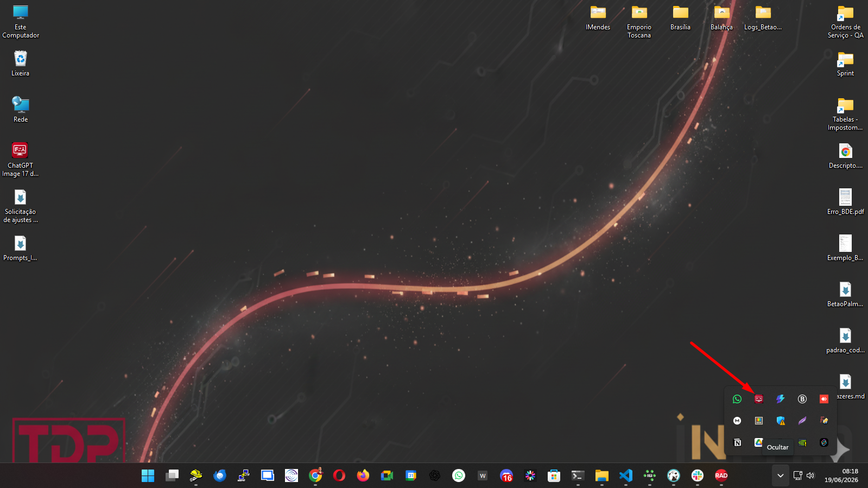Collapse the hidden tray icons chevron
This screenshot has height=488, width=868.
click(x=780, y=476)
